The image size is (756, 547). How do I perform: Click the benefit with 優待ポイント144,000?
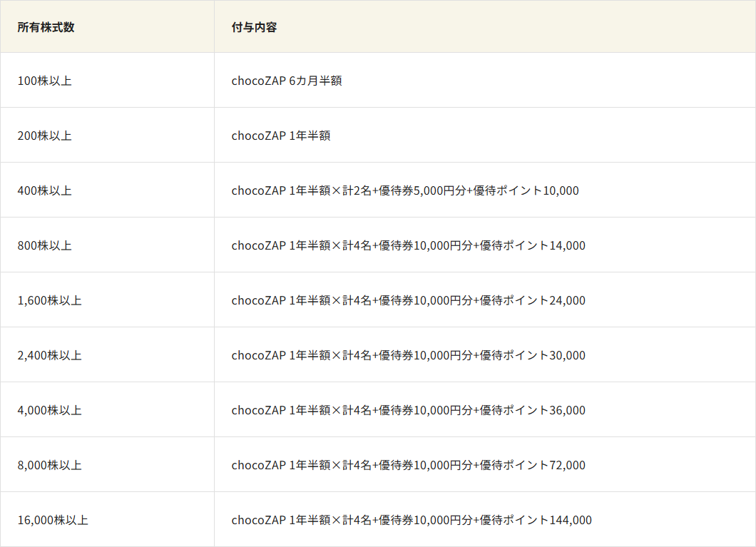(412, 520)
